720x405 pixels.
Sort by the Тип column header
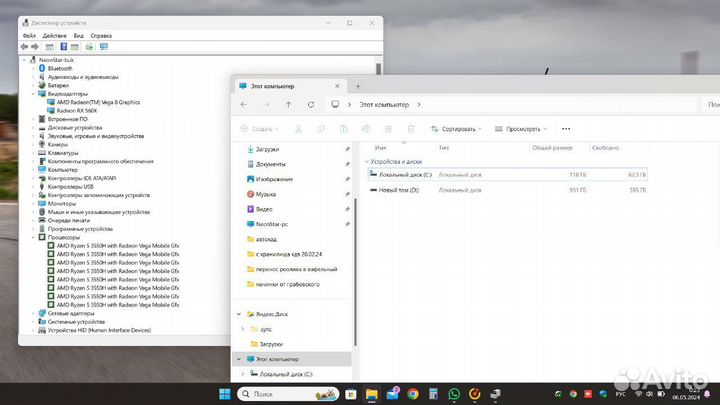point(444,148)
